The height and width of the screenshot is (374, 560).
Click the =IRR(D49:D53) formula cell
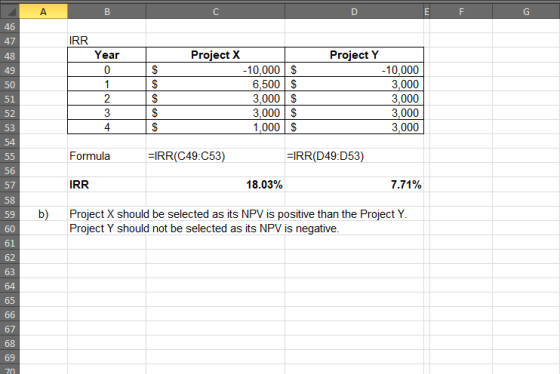click(x=354, y=156)
